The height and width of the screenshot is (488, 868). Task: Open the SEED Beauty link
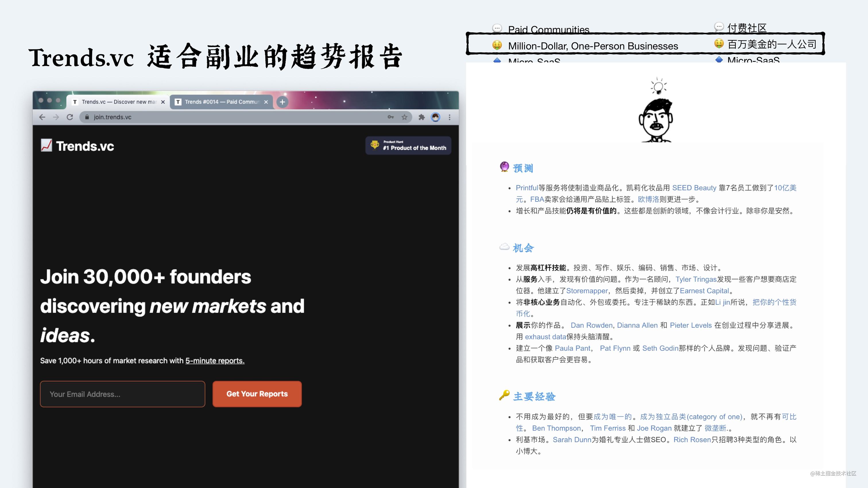(694, 188)
